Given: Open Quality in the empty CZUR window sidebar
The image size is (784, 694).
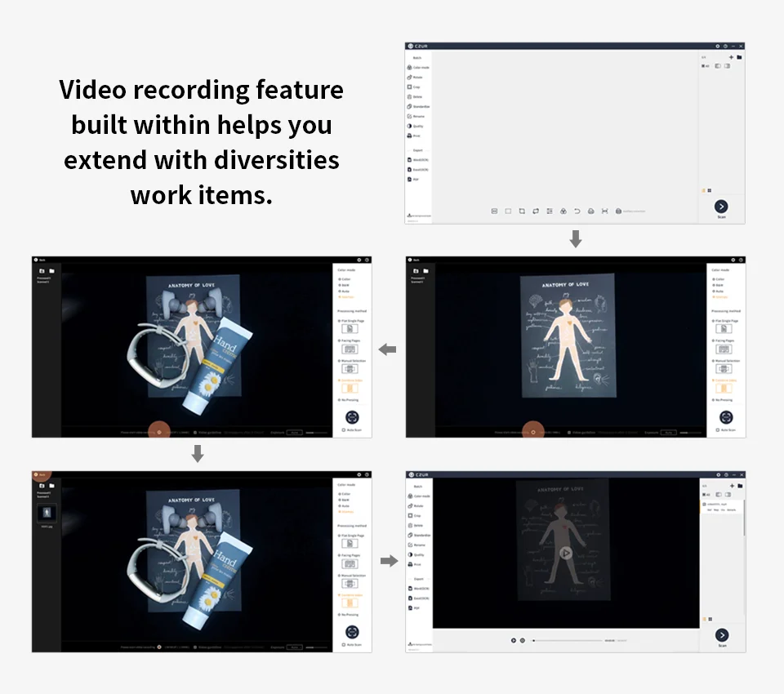Looking at the screenshot, I should click(416, 126).
